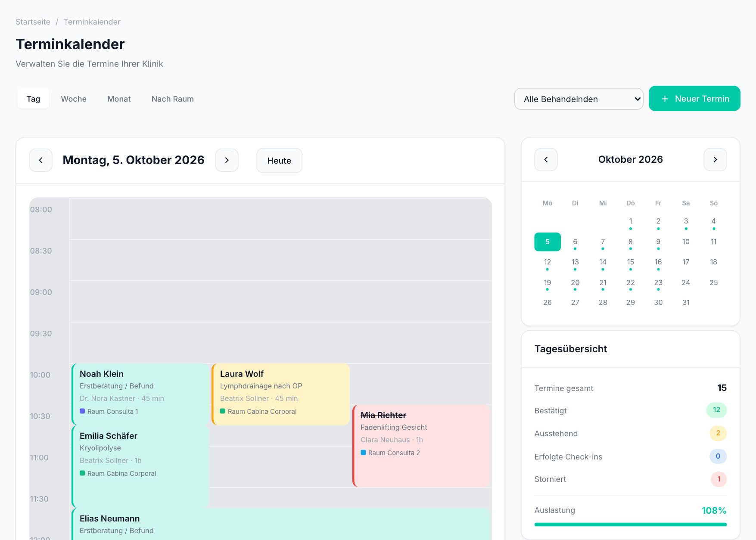Image resolution: width=756 pixels, height=540 pixels.
Task: Click the Termine gesamt value 15
Action: 722,388
